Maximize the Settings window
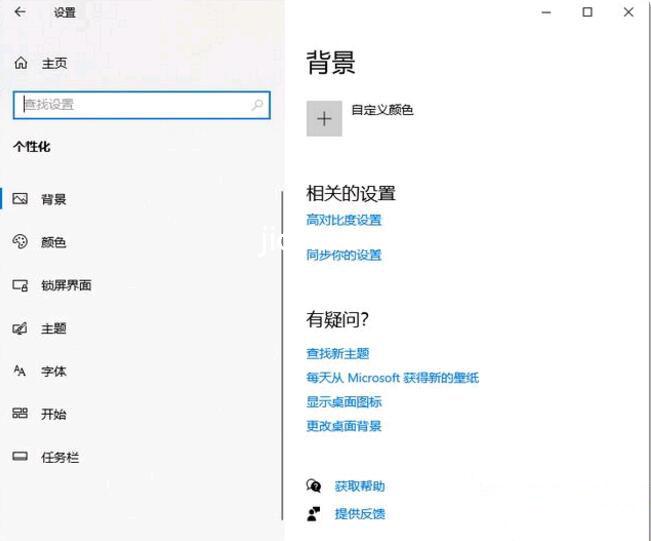Viewport: 651px width, 541px height. 587,12
